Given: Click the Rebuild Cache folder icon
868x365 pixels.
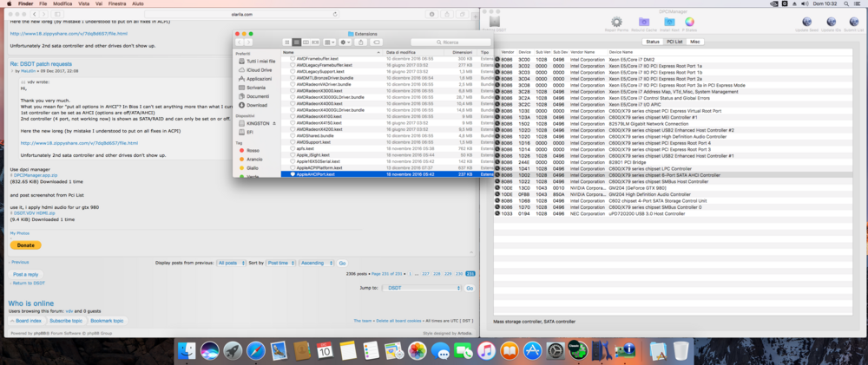Looking at the screenshot, I should coord(643,23).
